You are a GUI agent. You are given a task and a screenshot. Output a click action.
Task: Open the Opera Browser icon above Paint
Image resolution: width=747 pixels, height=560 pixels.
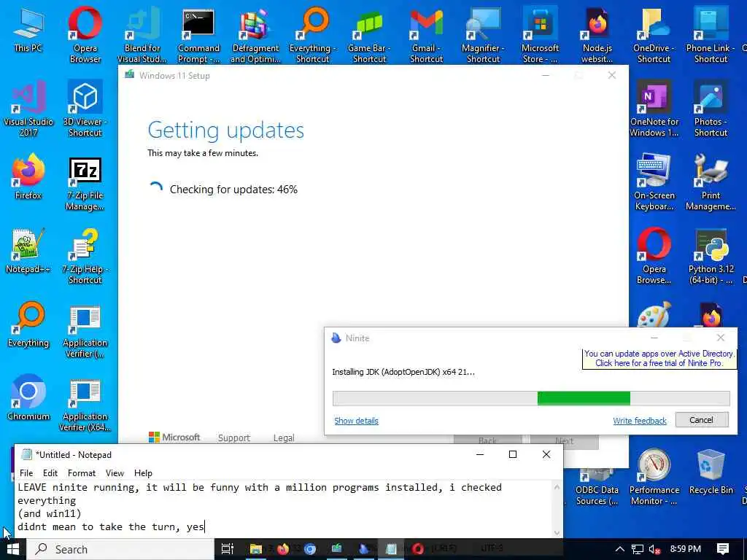(x=654, y=256)
